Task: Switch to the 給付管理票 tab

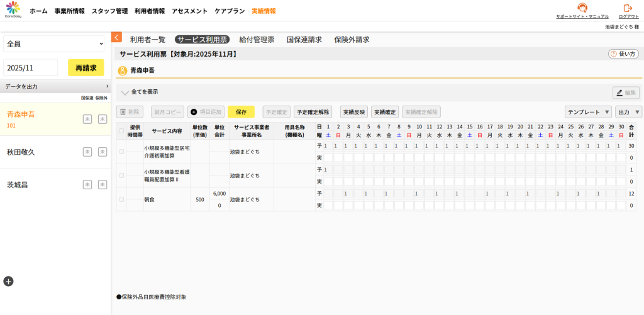Action: [257, 40]
